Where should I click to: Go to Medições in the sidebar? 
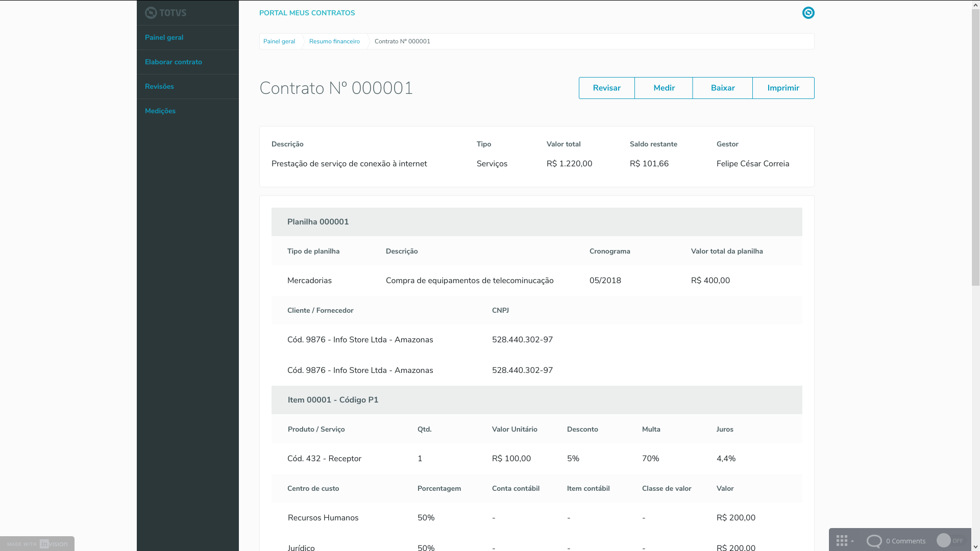coord(160,111)
